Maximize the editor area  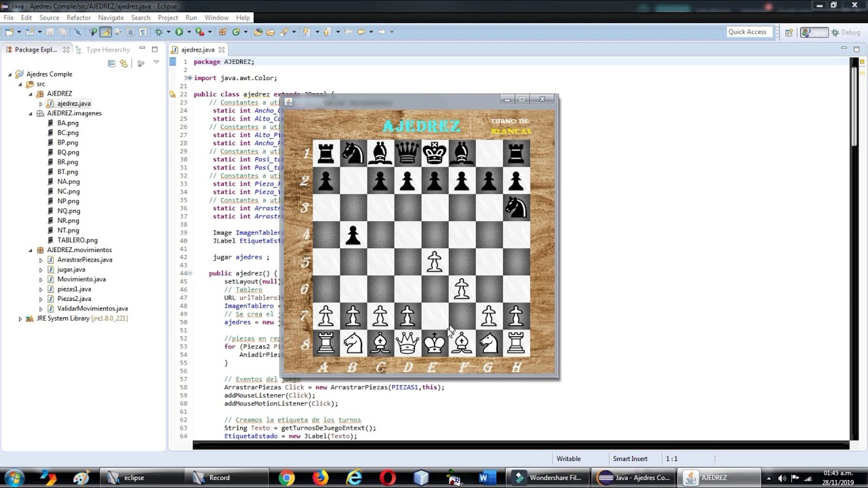point(857,49)
